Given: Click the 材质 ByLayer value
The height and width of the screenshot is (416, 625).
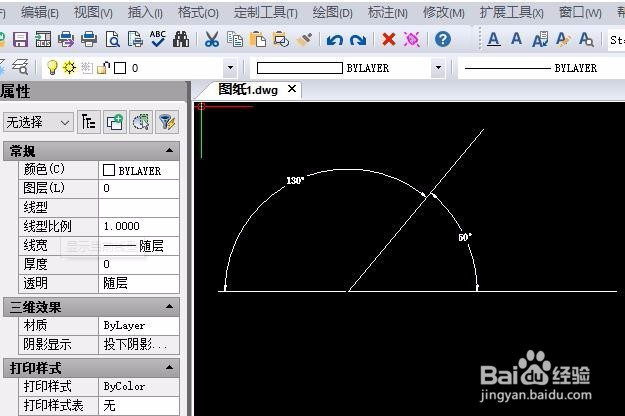Looking at the screenshot, I should pos(139,326).
